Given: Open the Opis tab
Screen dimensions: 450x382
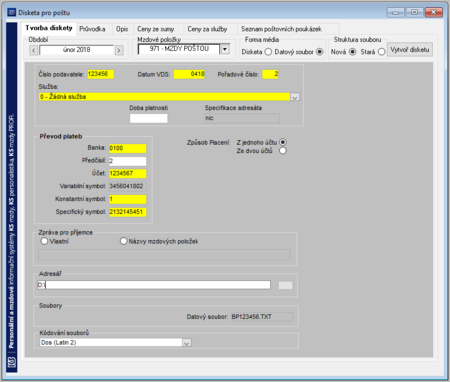Looking at the screenshot, I should [x=122, y=29].
